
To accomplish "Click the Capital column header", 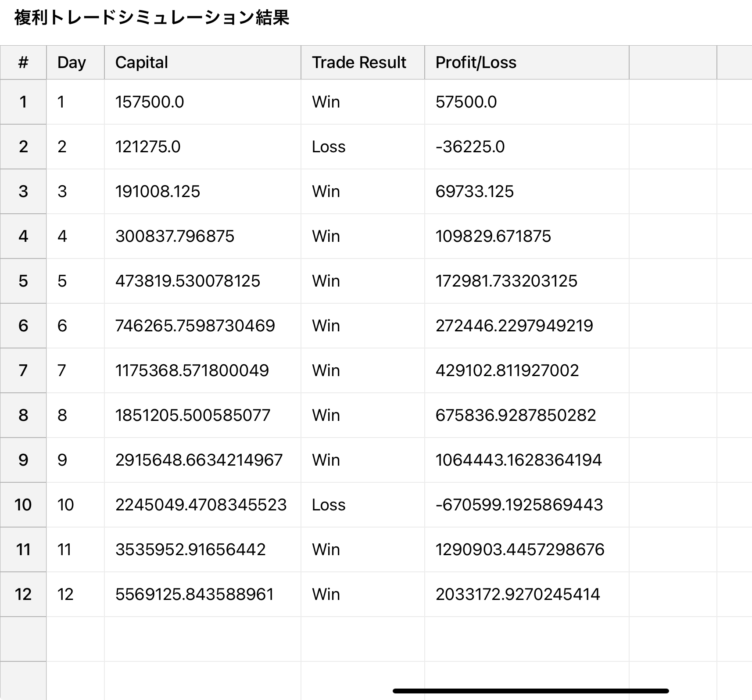I will (141, 62).
